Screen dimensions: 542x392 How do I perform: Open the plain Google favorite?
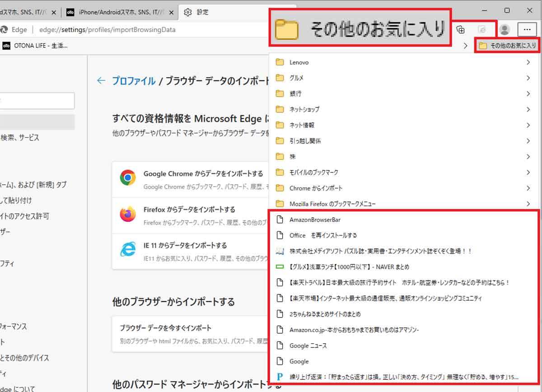click(x=404, y=361)
